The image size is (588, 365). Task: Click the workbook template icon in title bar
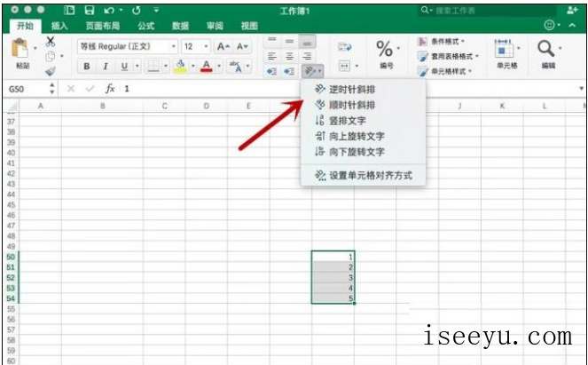69,10
